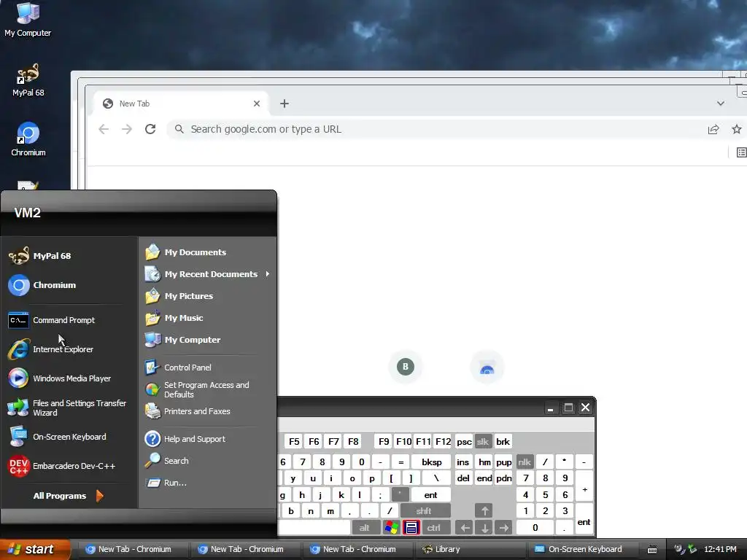Open MyPal 68 from Start menu
Image resolution: width=747 pixels, height=560 pixels.
[40, 256]
